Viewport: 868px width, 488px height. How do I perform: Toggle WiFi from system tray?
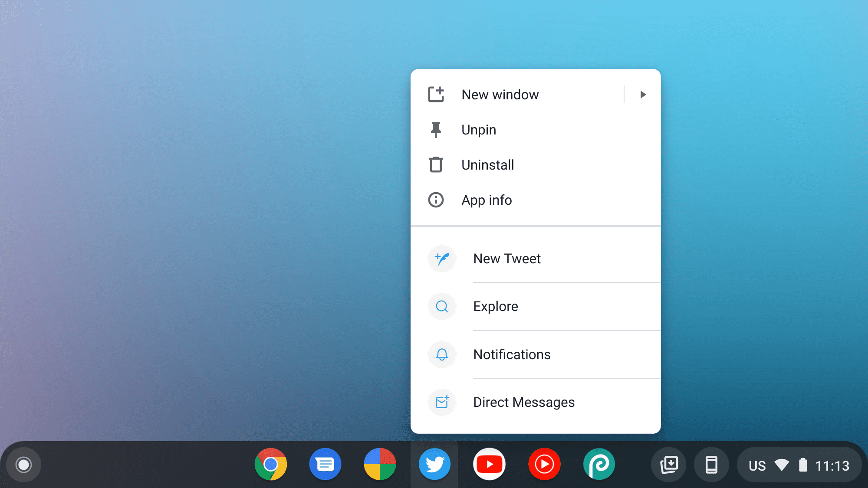click(x=782, y=464)
